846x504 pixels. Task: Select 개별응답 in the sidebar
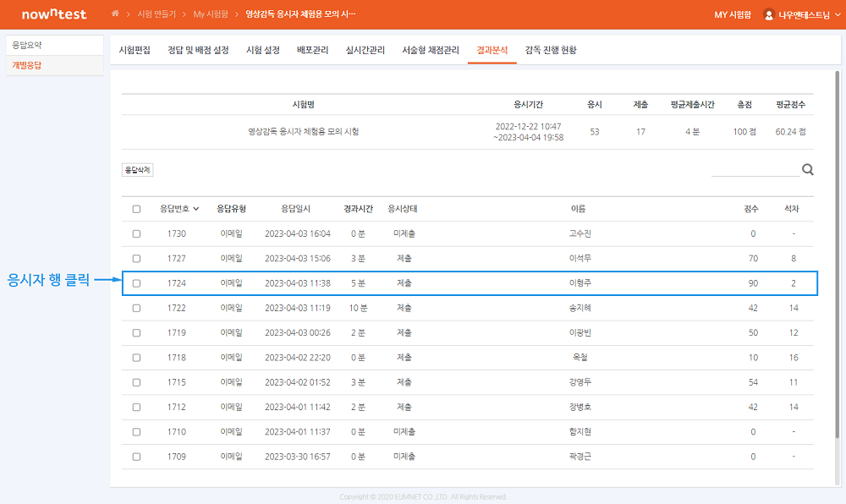pos(54,65)
